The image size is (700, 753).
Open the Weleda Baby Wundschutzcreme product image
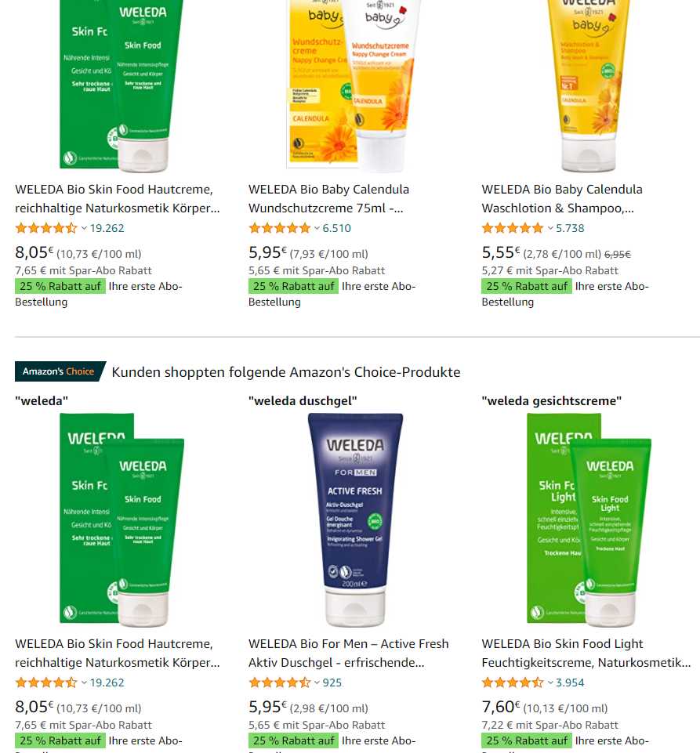[x=354, y=85]
